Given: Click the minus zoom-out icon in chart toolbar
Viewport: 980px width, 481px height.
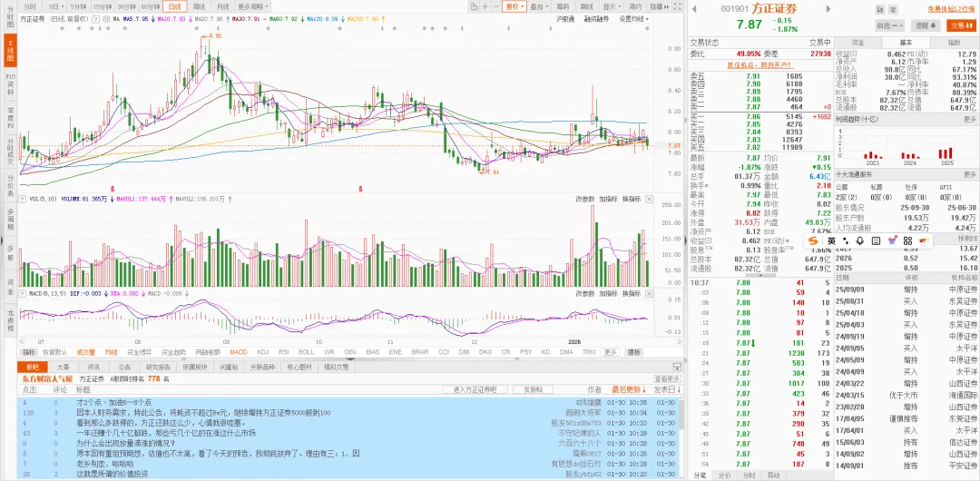Looking at the screenshot, I should [x=495, y=6].
